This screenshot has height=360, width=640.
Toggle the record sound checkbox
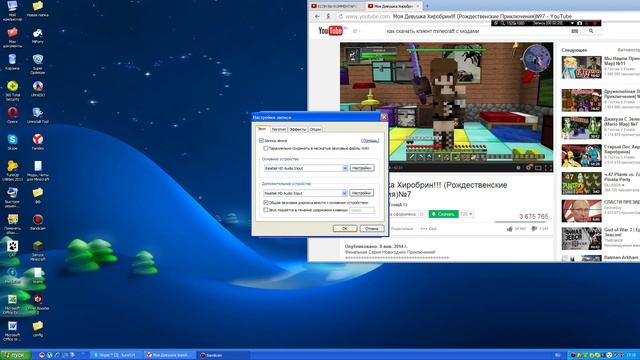261,140
